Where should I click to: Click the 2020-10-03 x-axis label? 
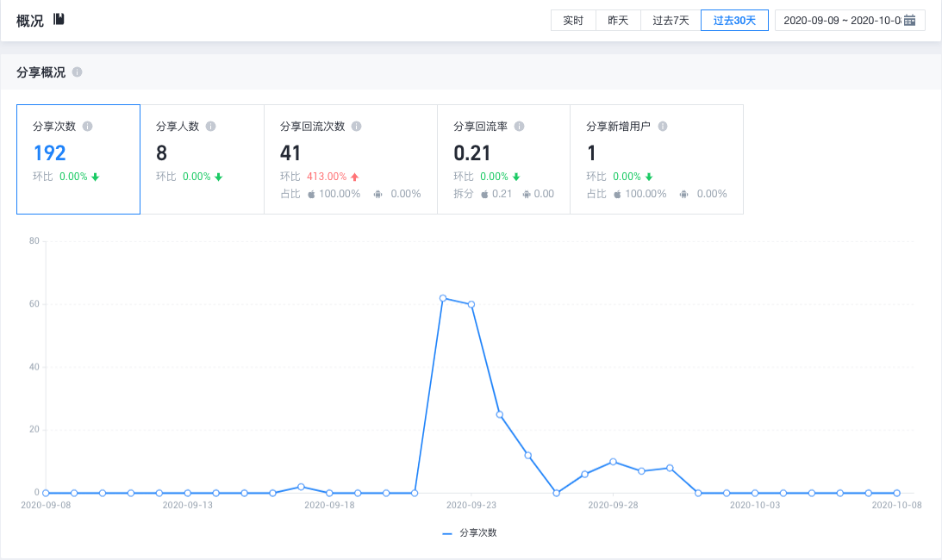[x=755, y=506]
